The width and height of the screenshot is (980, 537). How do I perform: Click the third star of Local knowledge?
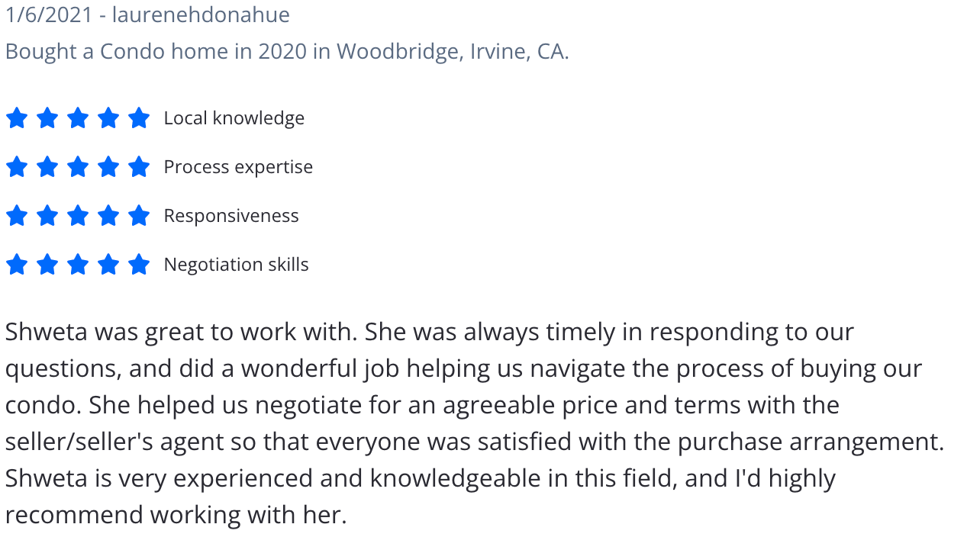coord(78,118)
